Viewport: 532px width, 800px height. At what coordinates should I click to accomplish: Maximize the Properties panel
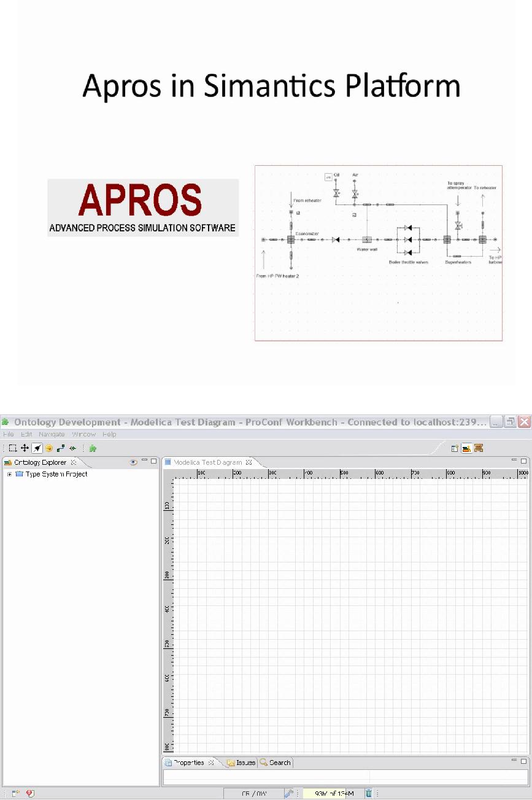[x=523, y=761]
